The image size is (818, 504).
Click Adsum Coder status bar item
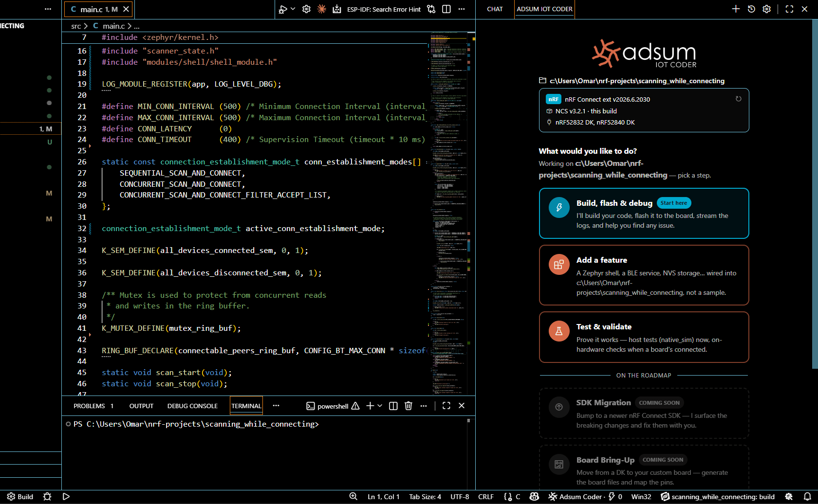click(x=586, y=497)
